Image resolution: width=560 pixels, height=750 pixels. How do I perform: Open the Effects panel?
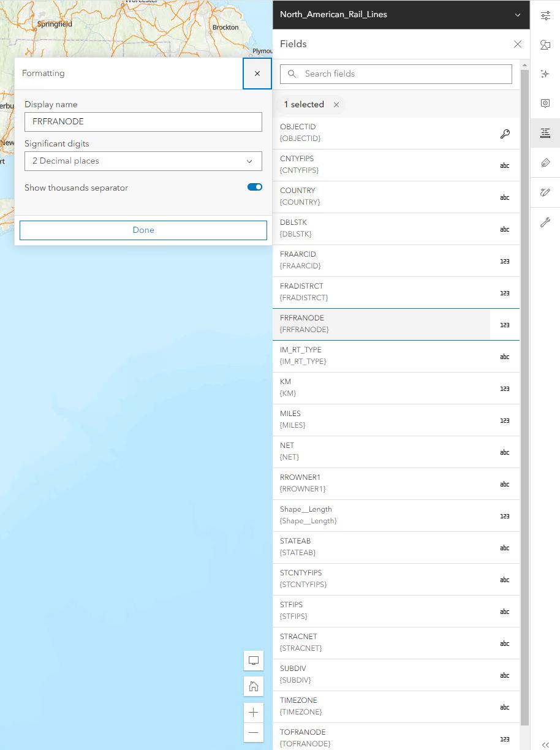(545, 74)
